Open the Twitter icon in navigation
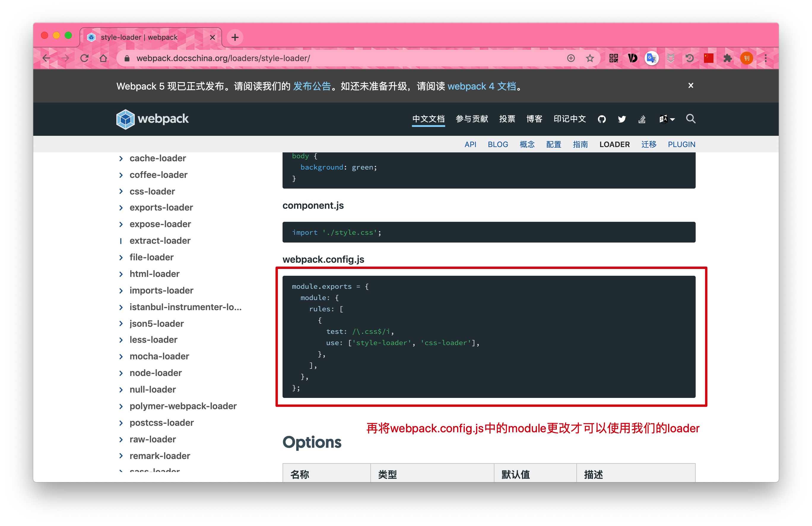Image resolution: width=812 pixels, height=526 pixels. (x=622, y=119)
